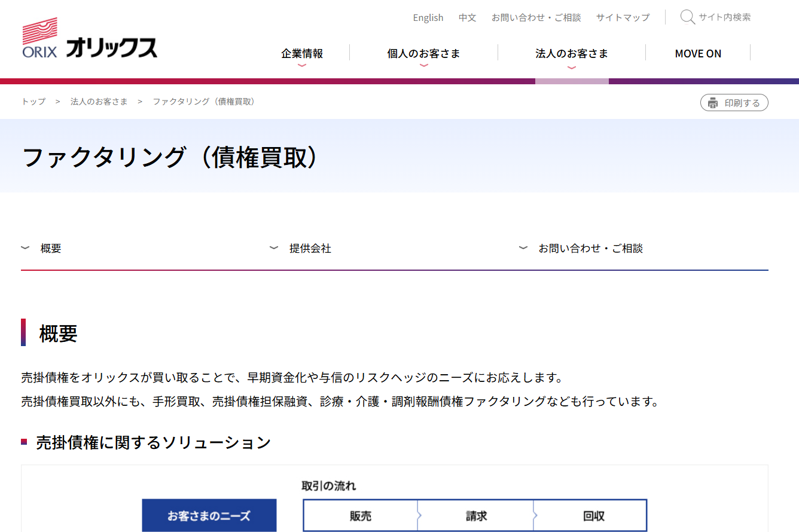Switch site language to 中文
This screenshot has height=532, width=799.
coord(467,18)
